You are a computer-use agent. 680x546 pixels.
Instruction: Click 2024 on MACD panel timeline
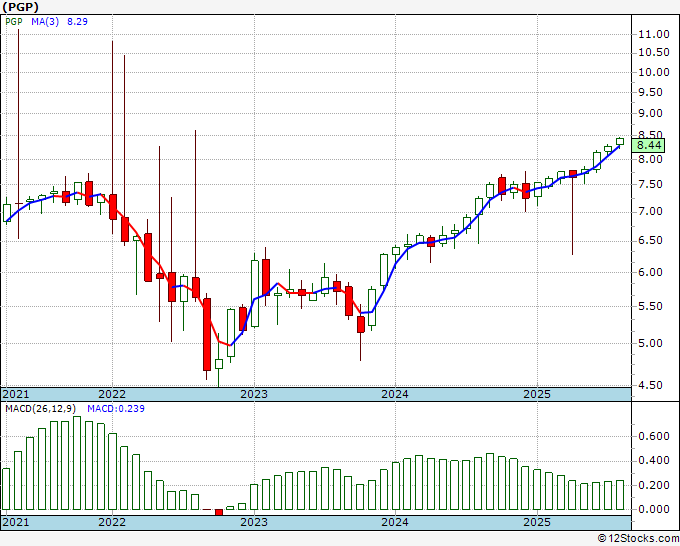pyautogui.click(x=395, y=522)
